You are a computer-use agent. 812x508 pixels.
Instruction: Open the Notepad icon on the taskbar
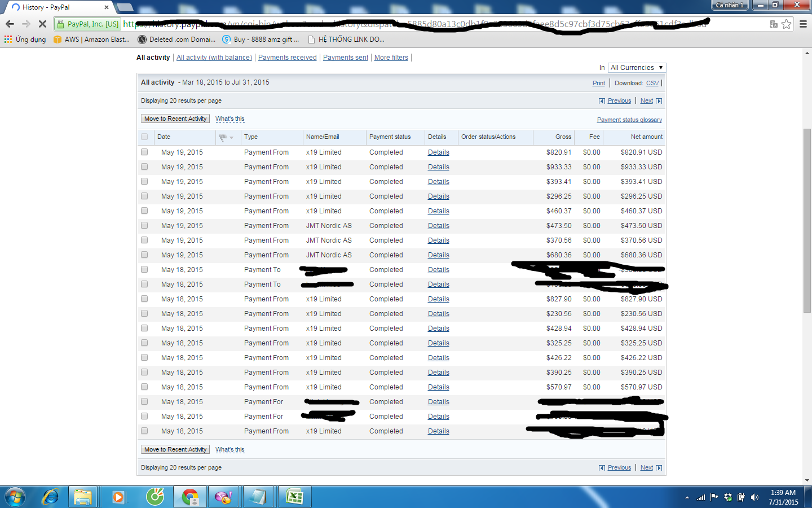[259, 497]
